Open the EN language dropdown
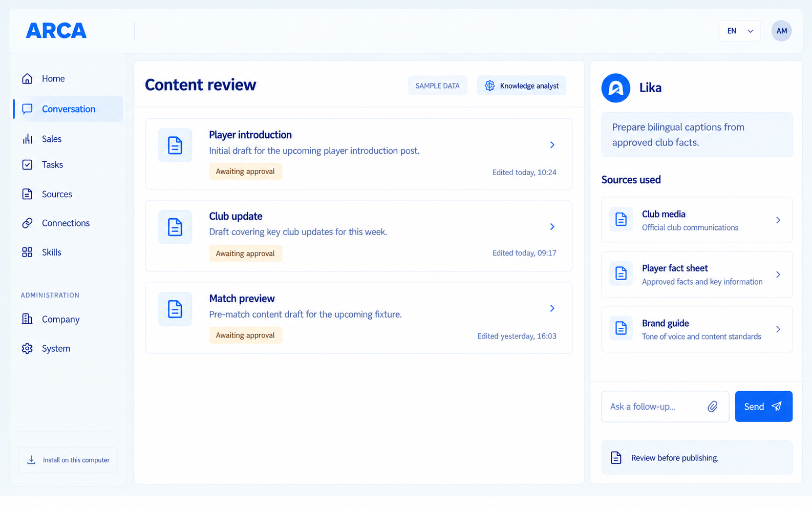The image size is (812, 508). click(740, 31)
